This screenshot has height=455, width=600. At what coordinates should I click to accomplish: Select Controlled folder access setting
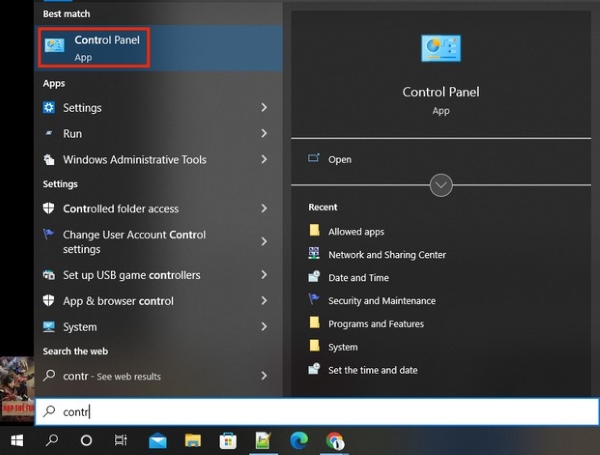point(158,208)
